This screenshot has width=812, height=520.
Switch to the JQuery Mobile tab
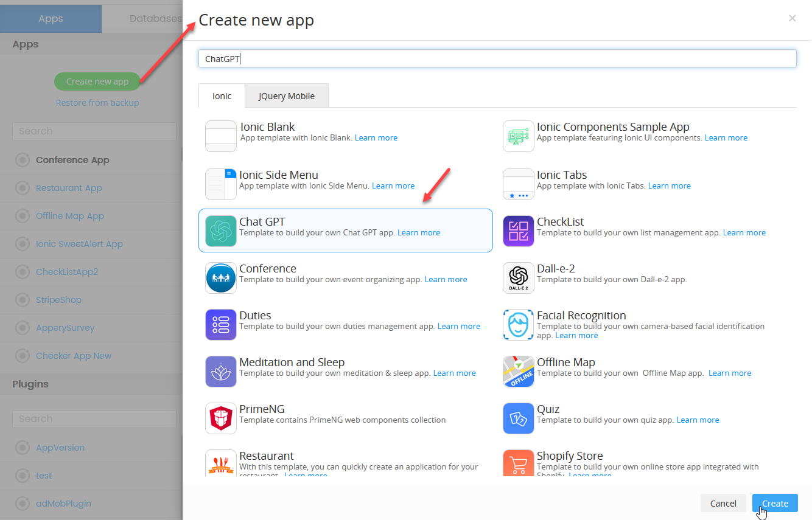coord(287,95)
